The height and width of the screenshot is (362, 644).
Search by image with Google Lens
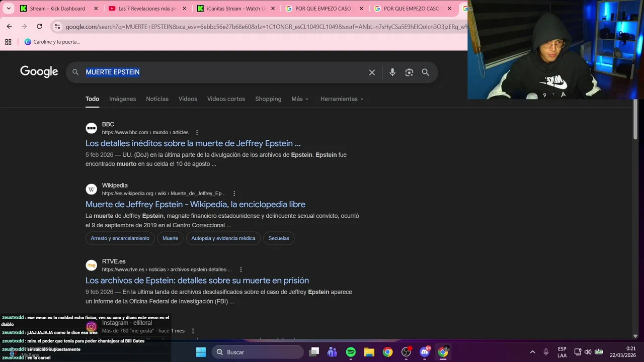tap(409, 72)
